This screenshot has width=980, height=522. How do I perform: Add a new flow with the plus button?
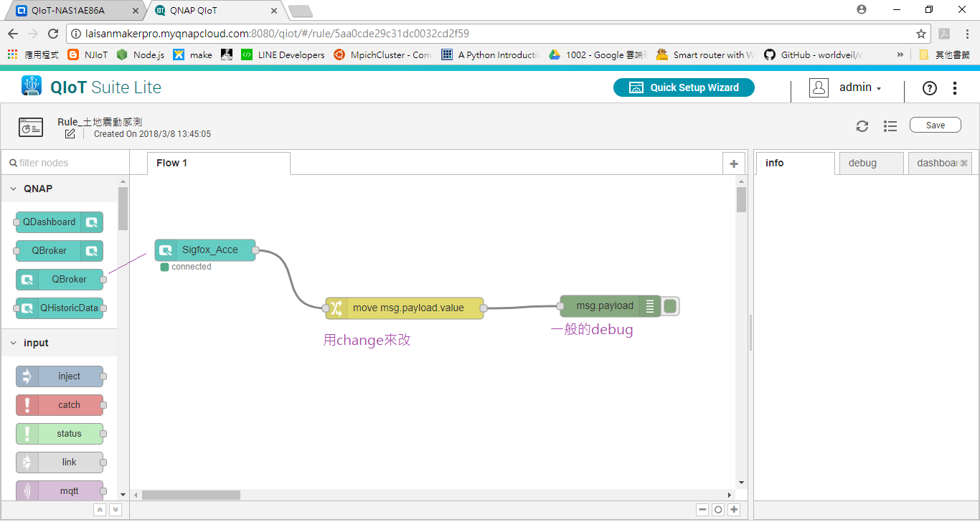(x=733, y=163)
